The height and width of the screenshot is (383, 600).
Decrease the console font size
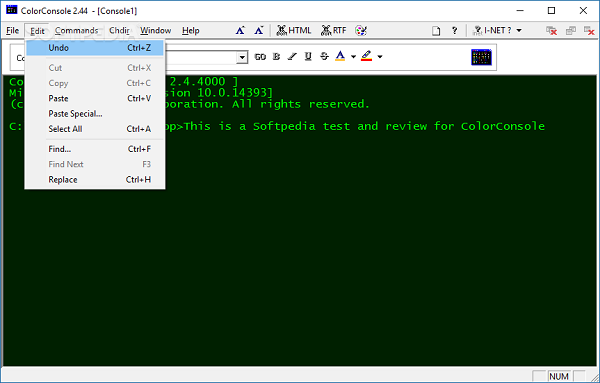(259, 30)
